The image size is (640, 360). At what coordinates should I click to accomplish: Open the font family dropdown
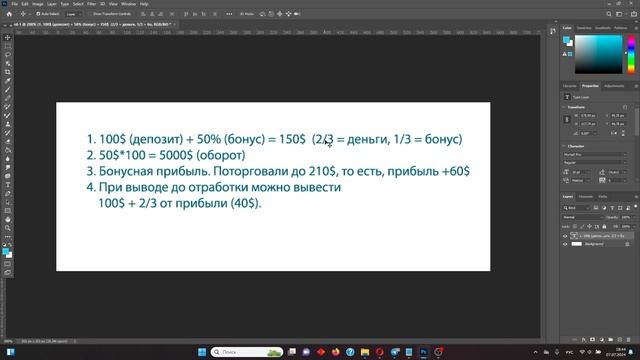tap(595, 154)
